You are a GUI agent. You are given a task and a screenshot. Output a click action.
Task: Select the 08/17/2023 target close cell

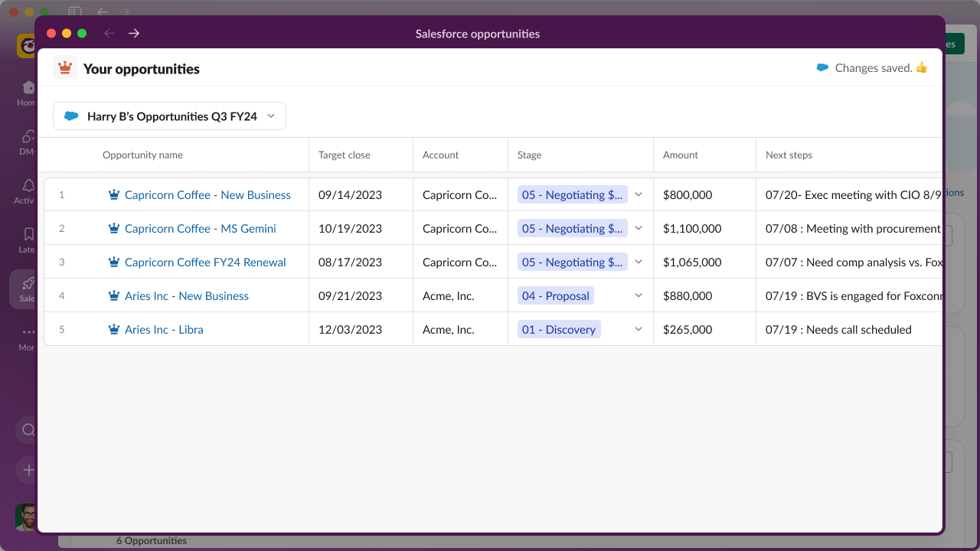(361, 262)
